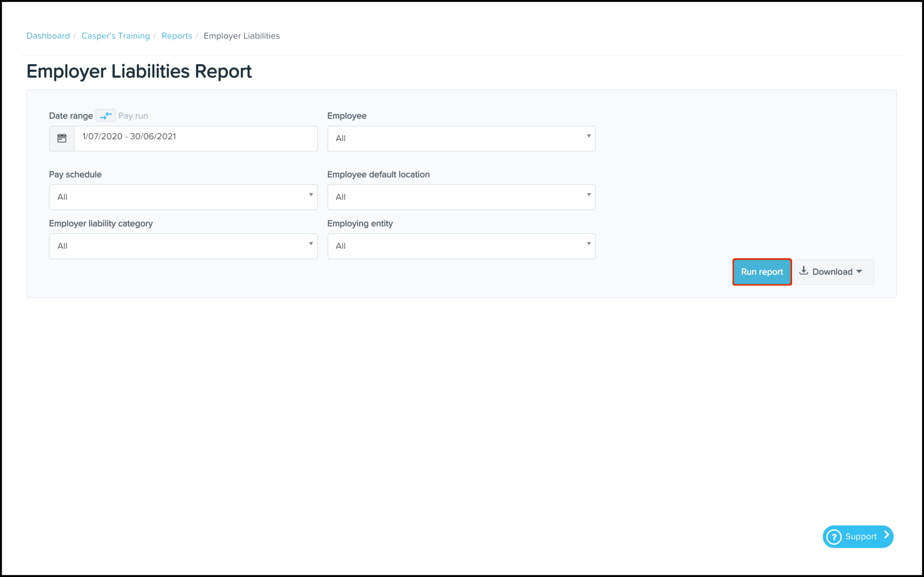Click the download tray icon
The width and height of the screenshot is (924, 577).
point(804,271)
